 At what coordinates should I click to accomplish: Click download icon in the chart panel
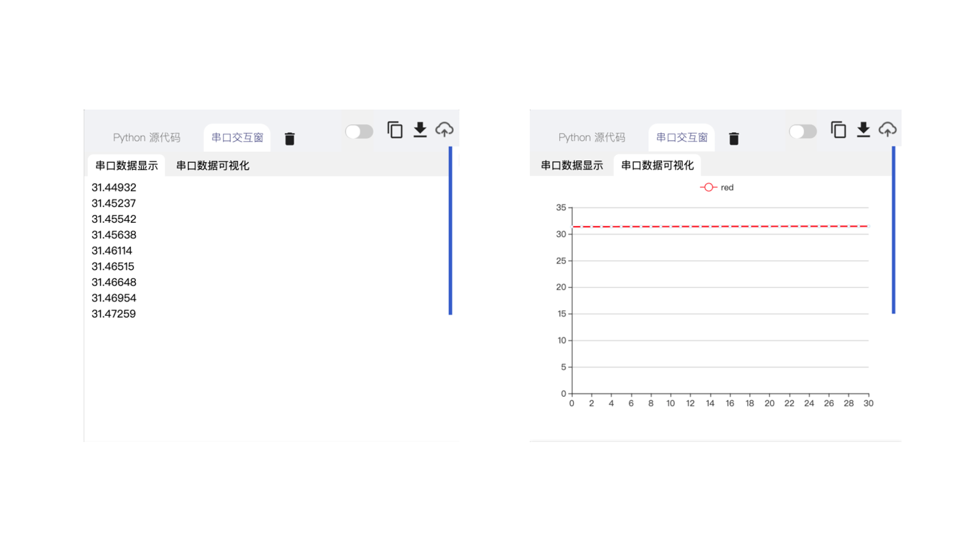pos(863,130)
